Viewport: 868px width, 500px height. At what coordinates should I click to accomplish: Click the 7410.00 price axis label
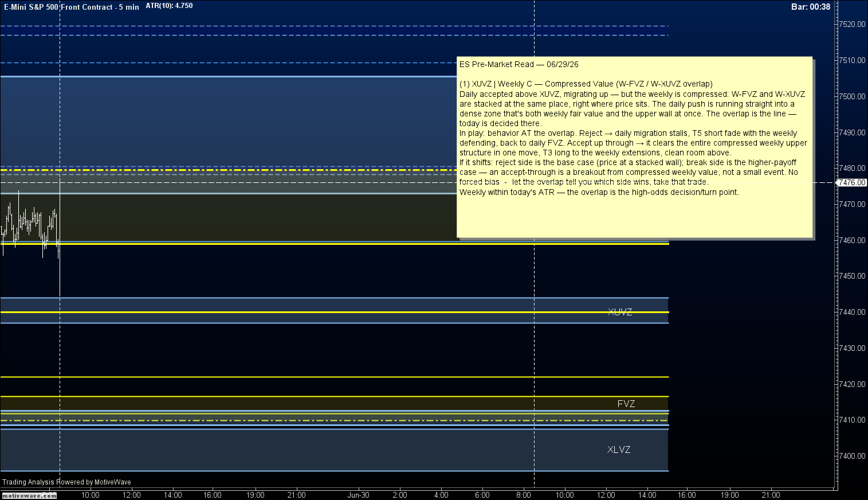(x=852, y=420)
